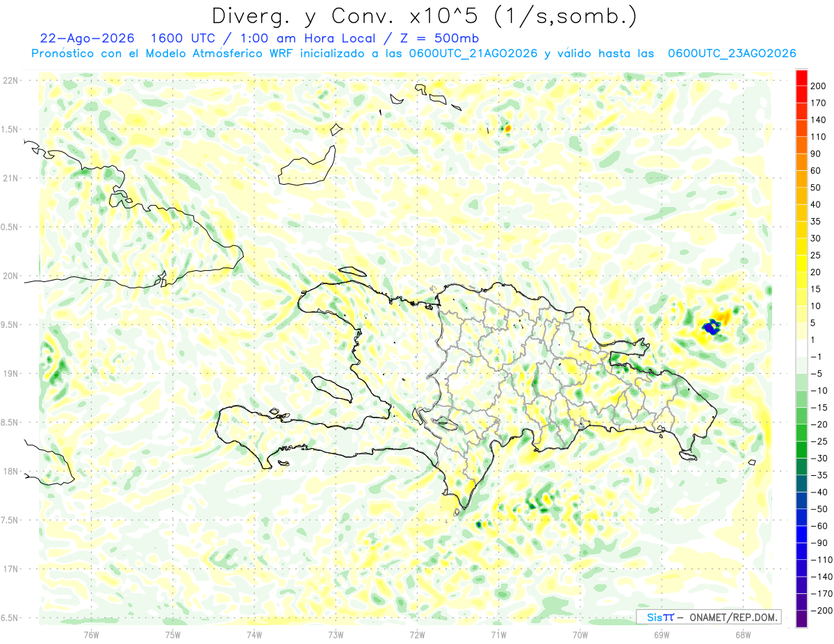Click the orange divergence spot near 71W, 21.5N

(507, 129)
